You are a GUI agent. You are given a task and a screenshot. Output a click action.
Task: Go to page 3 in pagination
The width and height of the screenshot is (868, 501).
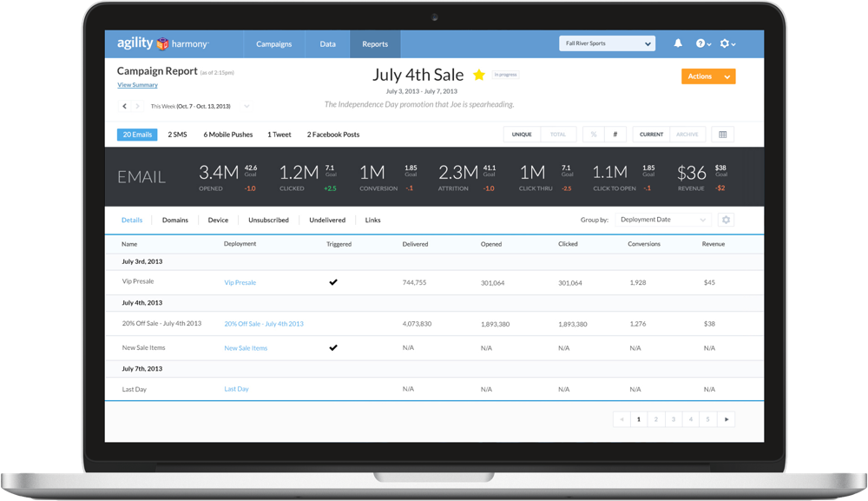tap(673, 419)
